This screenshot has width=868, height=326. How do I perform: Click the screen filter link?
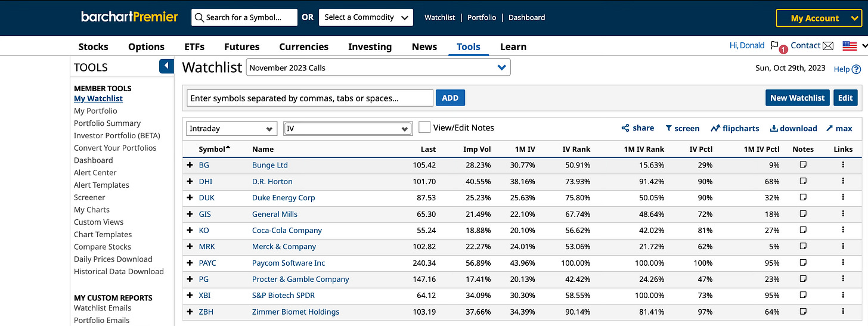(x=683, y=128)
